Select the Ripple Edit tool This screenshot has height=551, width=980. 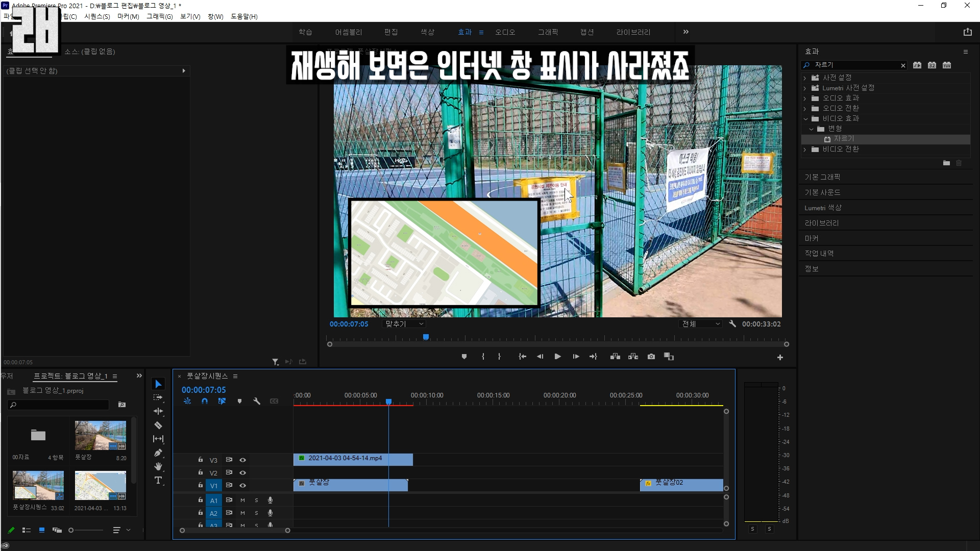pos(158,411)
